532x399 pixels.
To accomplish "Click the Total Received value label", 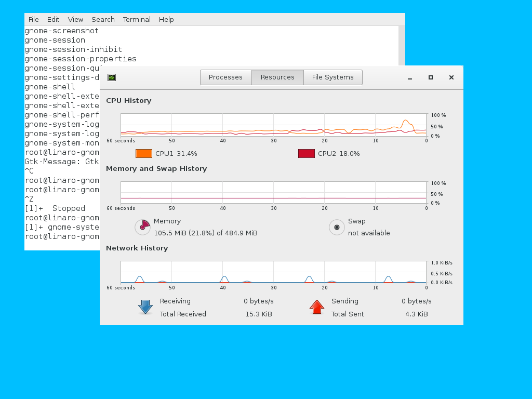I will pos(258,314).
